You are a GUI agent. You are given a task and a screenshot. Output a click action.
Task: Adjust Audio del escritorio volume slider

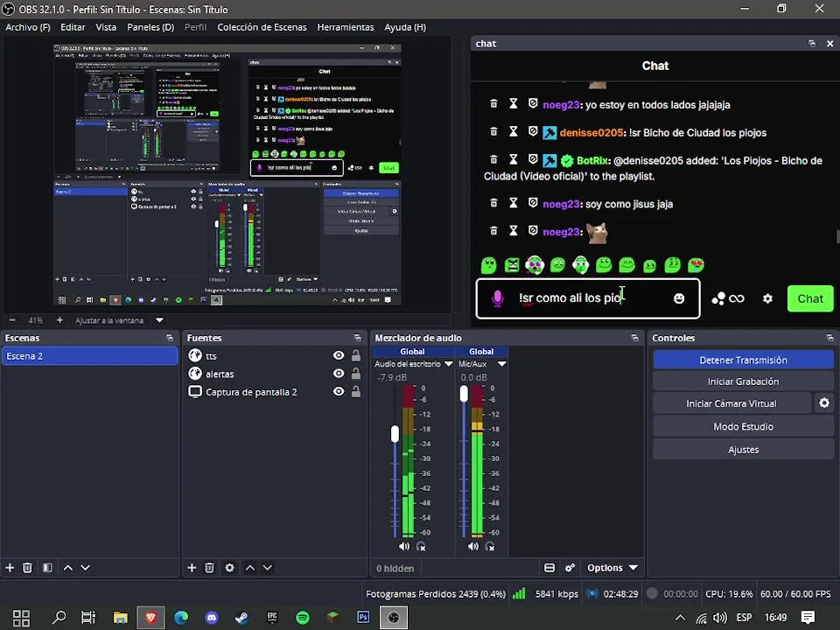[x=395, y=433]
